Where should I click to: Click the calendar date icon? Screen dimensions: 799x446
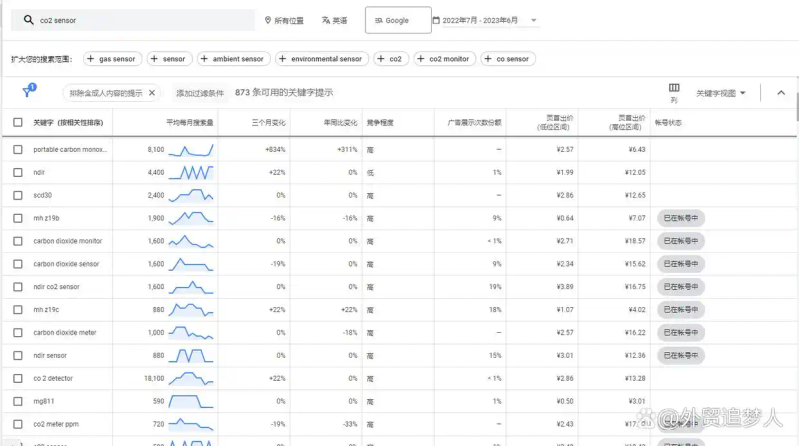pos(436,20)
